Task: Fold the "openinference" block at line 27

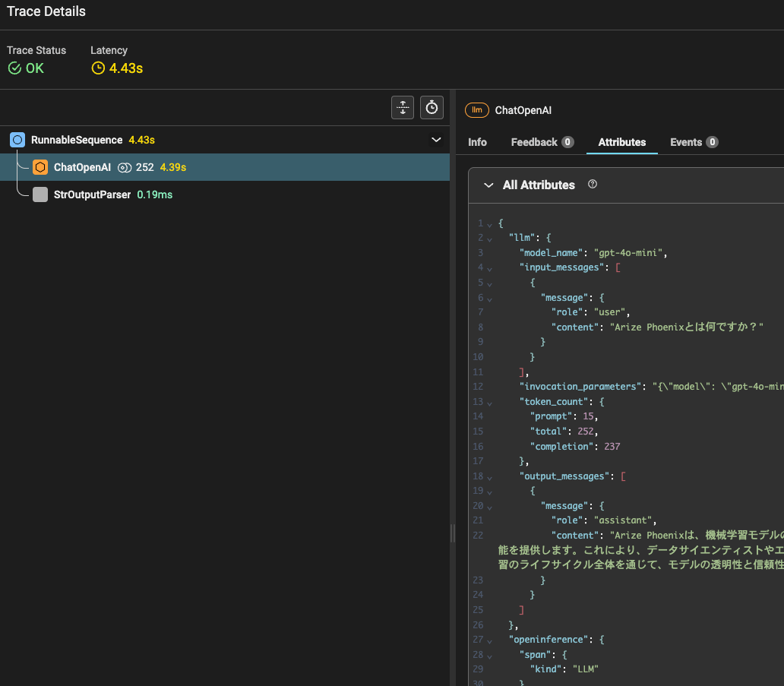Action: click(489, 640)
